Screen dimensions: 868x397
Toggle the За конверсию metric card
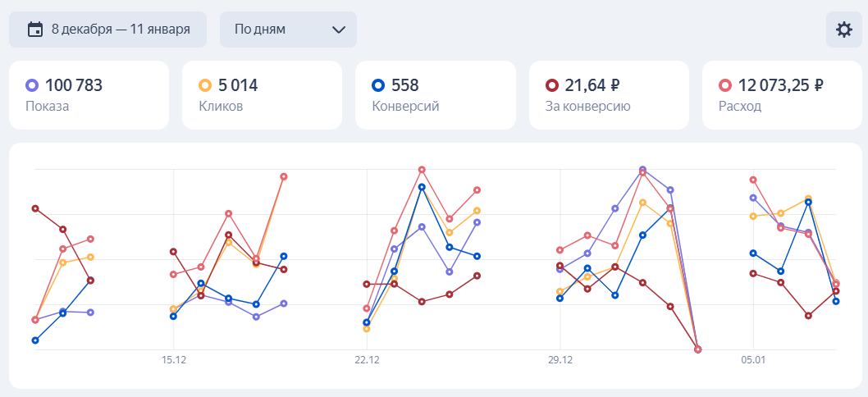tap(609, 95)
